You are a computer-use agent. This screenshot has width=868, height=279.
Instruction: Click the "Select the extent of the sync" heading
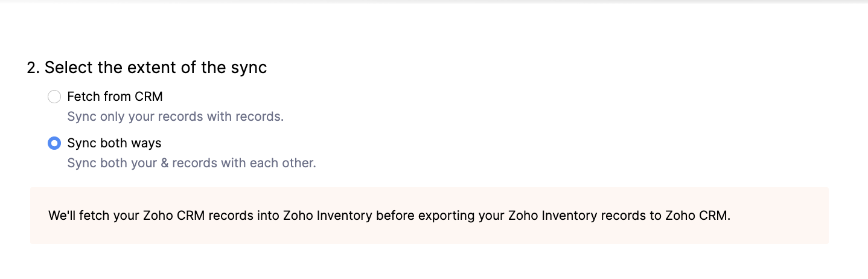[156, 67]
